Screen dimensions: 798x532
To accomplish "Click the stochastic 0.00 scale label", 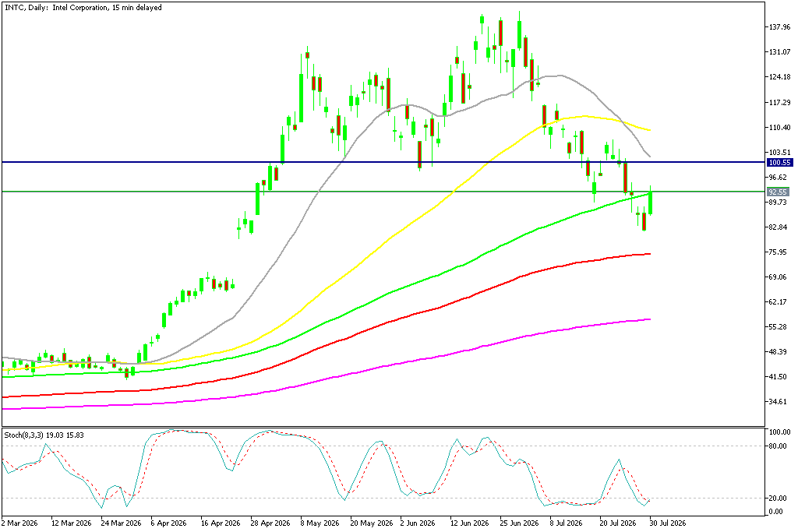I will pyautogui.click(x=777, y=512).
